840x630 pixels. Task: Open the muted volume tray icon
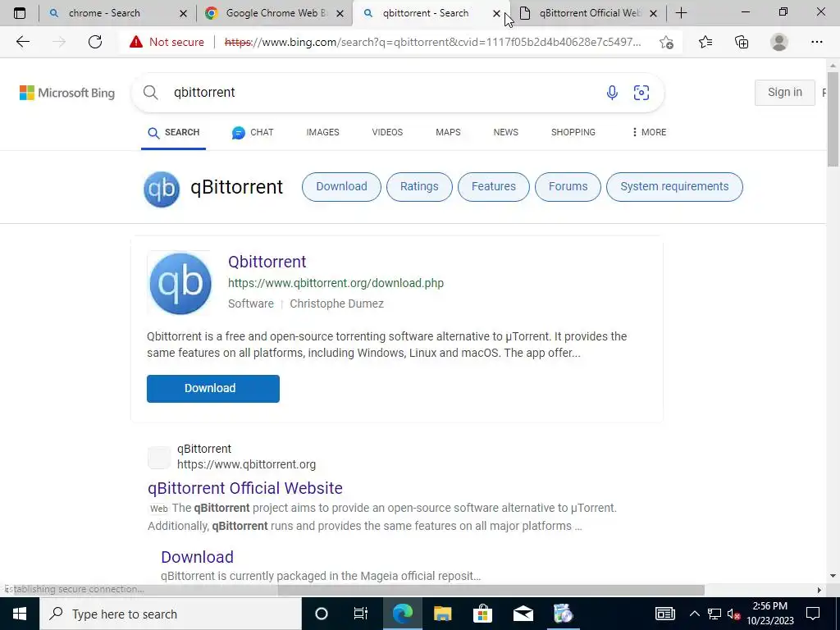pos(733,614)
